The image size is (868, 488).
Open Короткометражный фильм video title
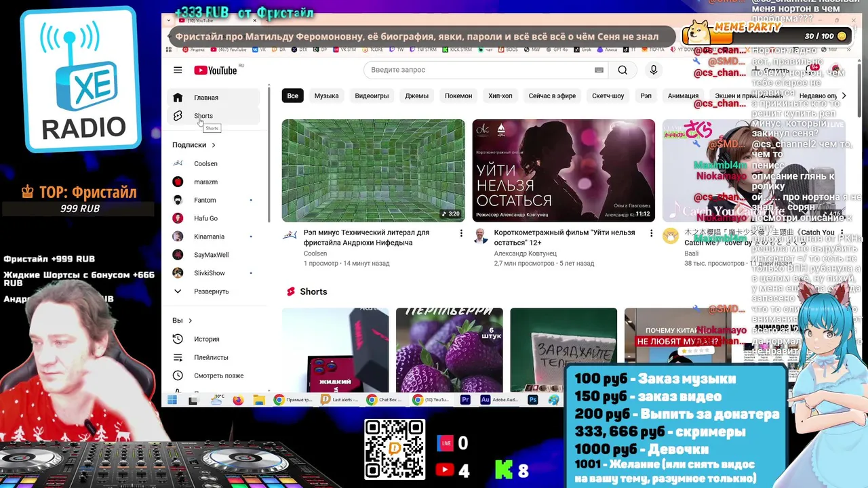(x=564, y=237)
